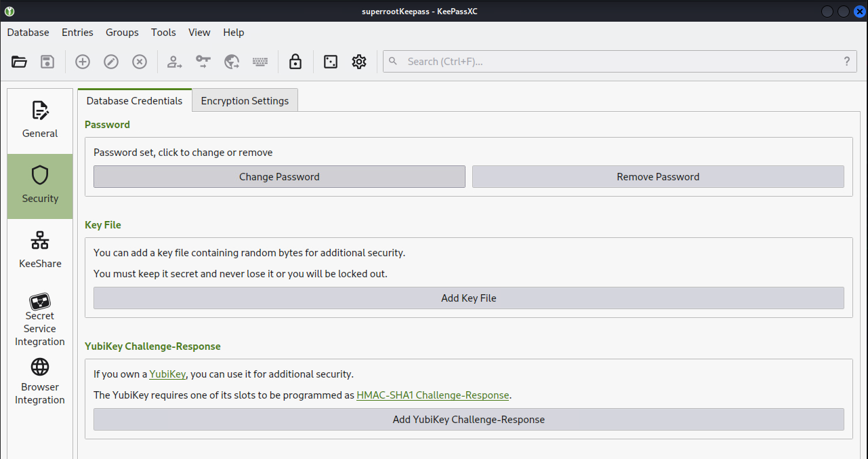Click Add YubiKey Challenge-Response button
The width and height of the screenshot is (868, 459).
[x=469, y=420]
